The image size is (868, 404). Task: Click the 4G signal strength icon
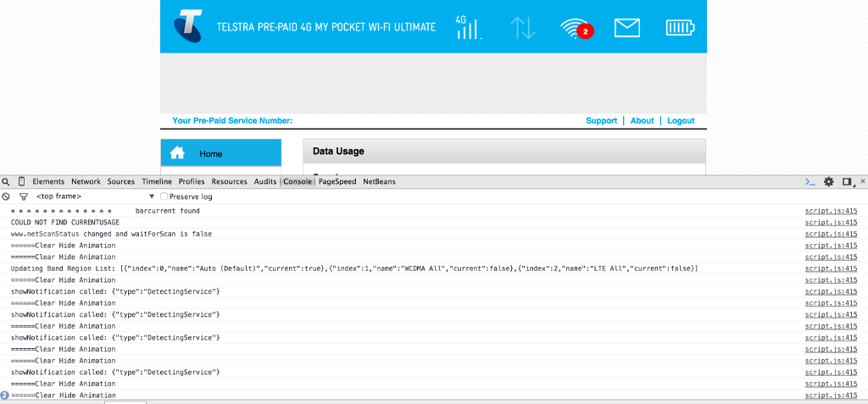coord(469,27)
